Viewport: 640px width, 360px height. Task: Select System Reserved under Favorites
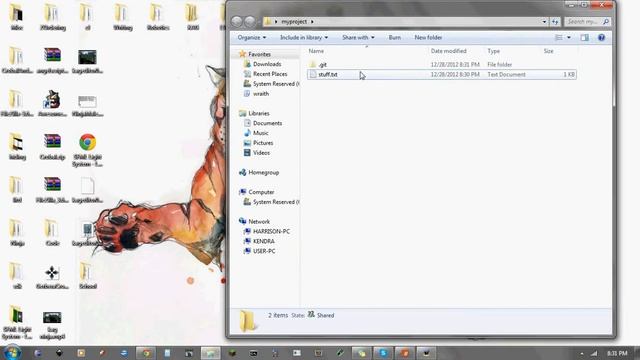click(x=271, y=84)
